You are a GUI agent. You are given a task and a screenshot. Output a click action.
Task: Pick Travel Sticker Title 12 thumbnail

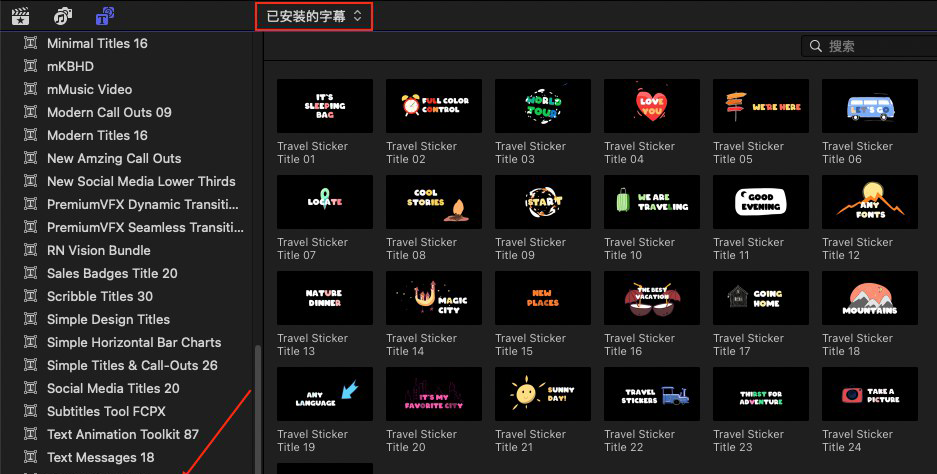pos(869,201)
